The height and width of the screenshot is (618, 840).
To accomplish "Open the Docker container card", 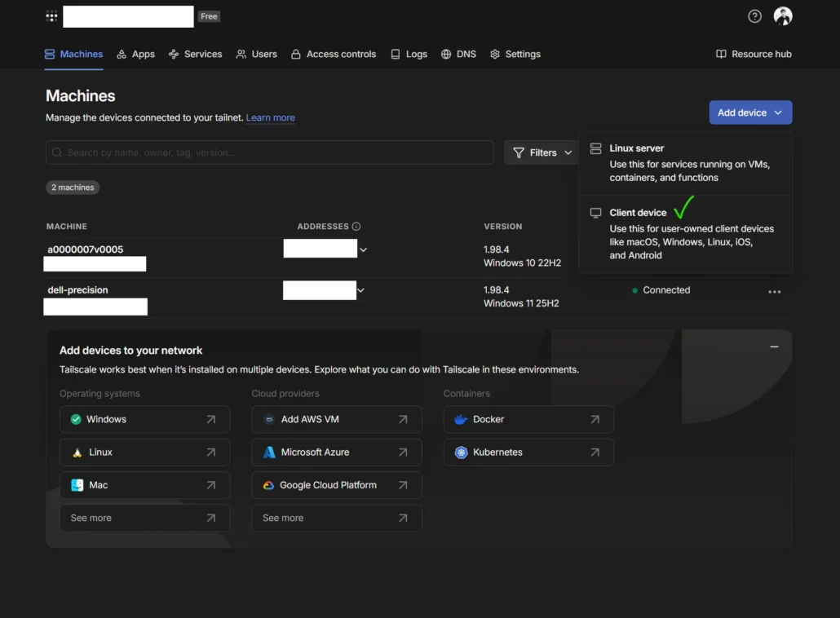I will pyautogui.click(x=528, y=419).
